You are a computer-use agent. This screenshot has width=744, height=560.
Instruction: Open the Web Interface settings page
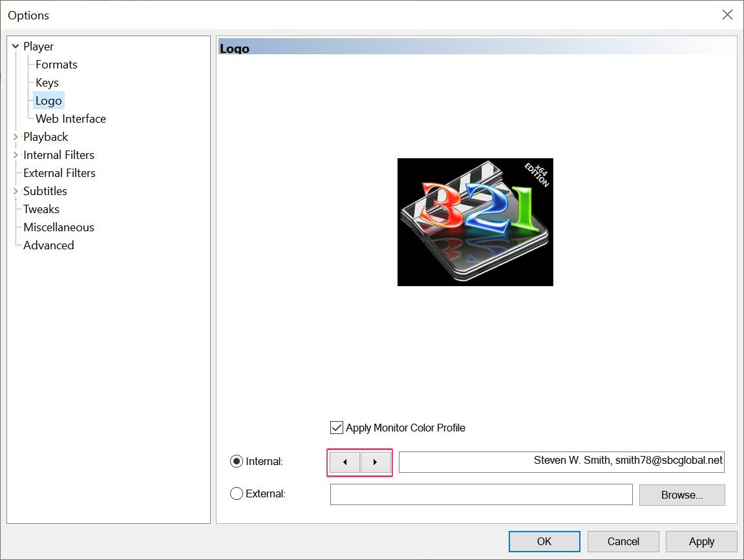70,118
